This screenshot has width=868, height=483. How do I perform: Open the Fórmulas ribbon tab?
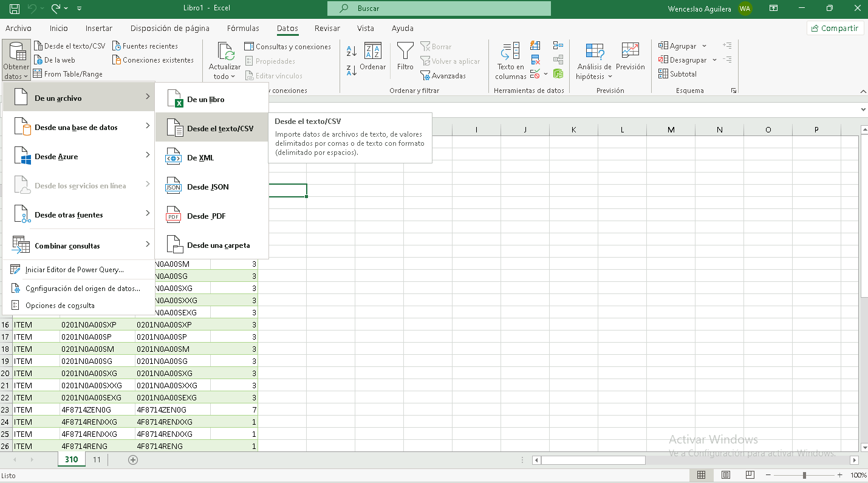pos(243,28)
